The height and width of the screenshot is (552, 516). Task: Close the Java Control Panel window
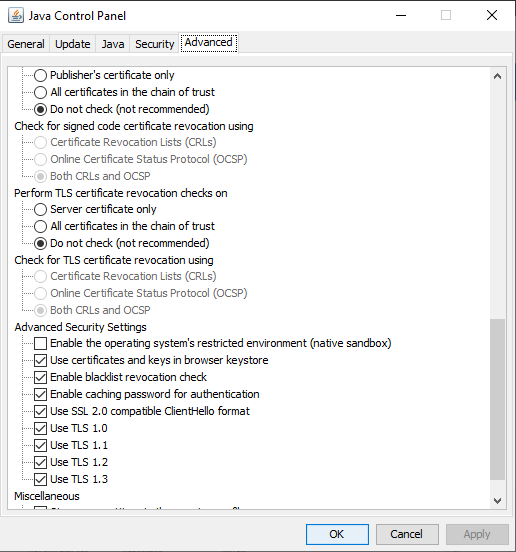tap(492, 15)
